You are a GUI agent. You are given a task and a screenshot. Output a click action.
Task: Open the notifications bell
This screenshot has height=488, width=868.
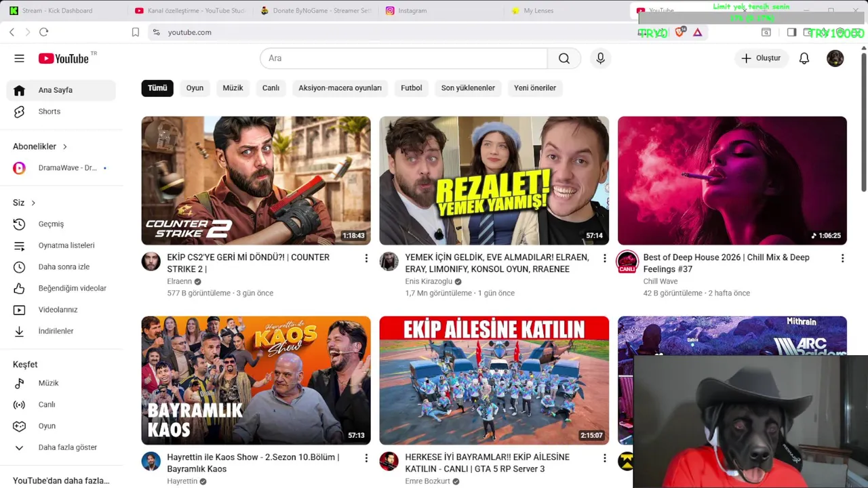(804, 58)
